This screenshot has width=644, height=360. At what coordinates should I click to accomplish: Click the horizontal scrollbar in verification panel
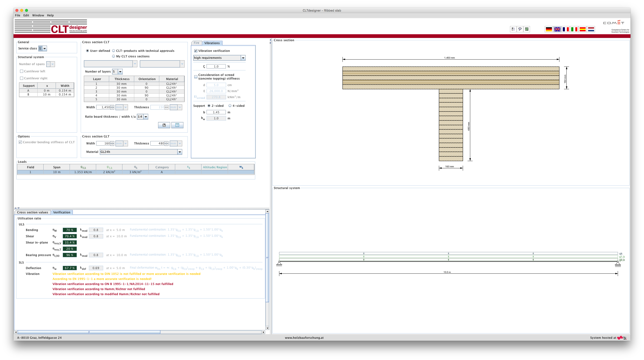pyautogui.click(x=89, y=332)
